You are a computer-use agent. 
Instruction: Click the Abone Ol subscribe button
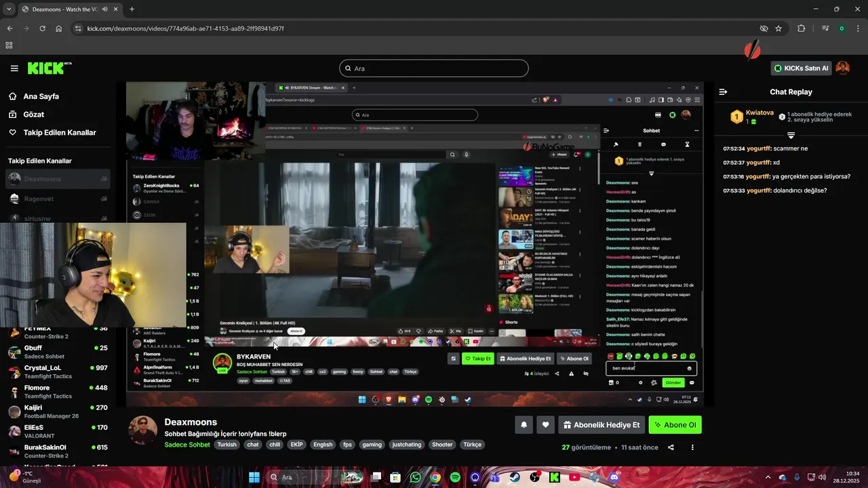coord(675,425)
